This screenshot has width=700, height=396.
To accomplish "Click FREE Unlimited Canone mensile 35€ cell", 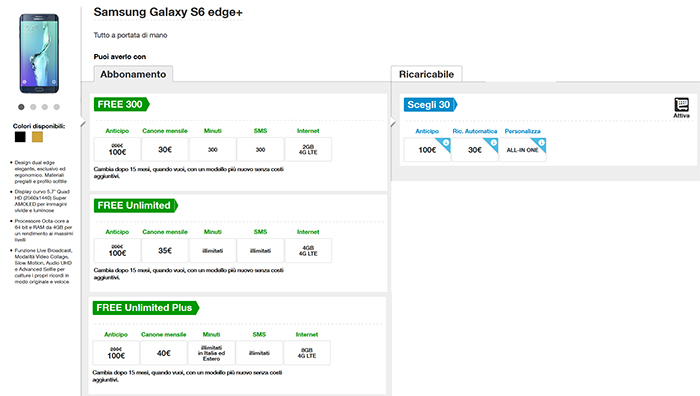I will (165, 250).
